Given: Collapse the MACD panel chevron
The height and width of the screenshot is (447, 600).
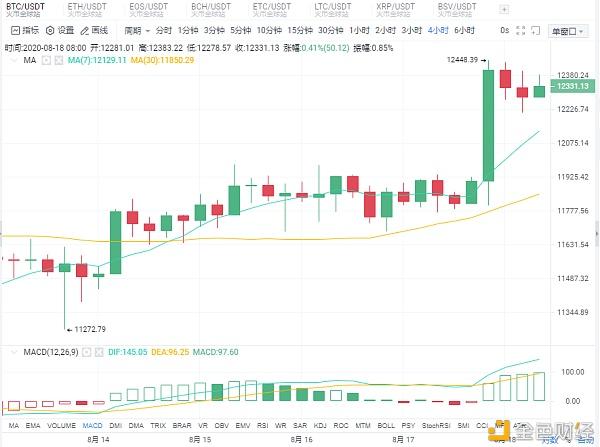Looking at the screenshot, I should pos(14,352).
